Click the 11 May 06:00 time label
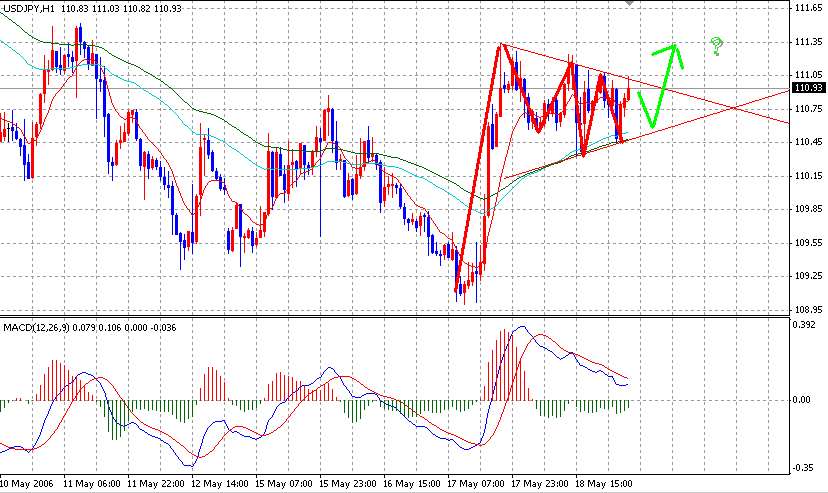 [x=91, y=483]
